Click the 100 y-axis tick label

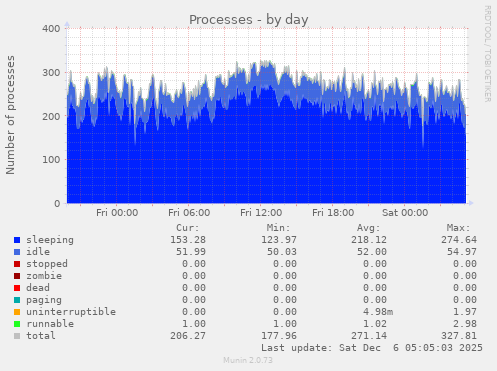tap(51, 160)
